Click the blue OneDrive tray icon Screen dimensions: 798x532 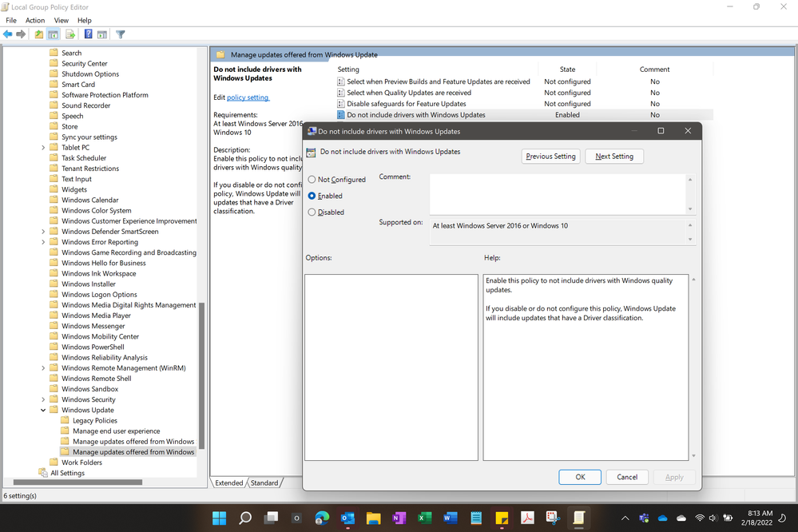tap(663, 518)
